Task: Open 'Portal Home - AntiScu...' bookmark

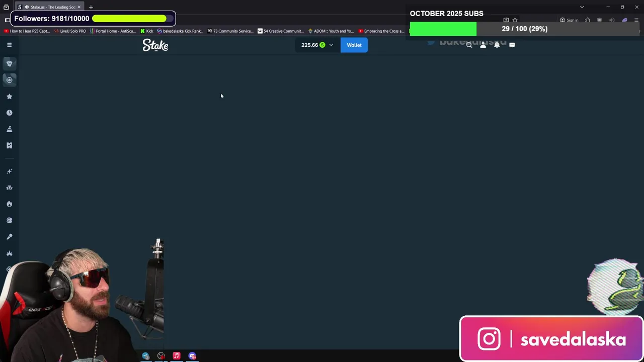Action: click(113, 31)
